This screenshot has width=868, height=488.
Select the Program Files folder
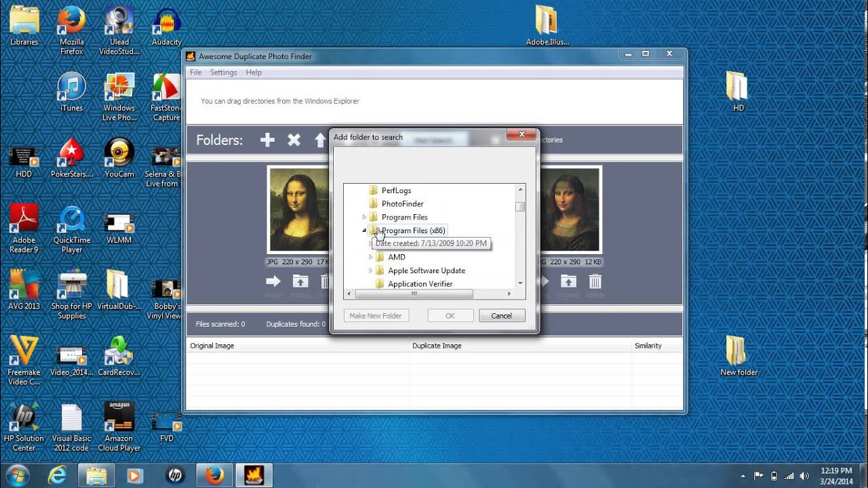click(x=404, y=217)
